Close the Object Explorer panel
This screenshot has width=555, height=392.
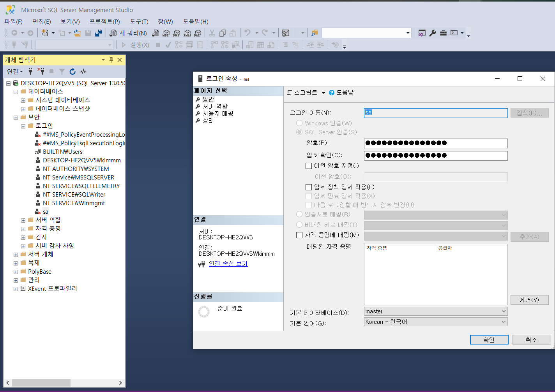point(120,60)
